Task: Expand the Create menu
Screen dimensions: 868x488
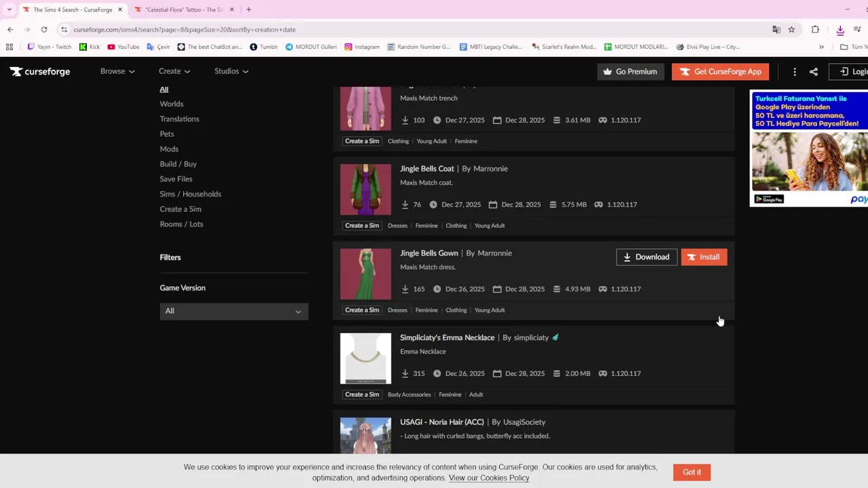Action: (174, 71)
